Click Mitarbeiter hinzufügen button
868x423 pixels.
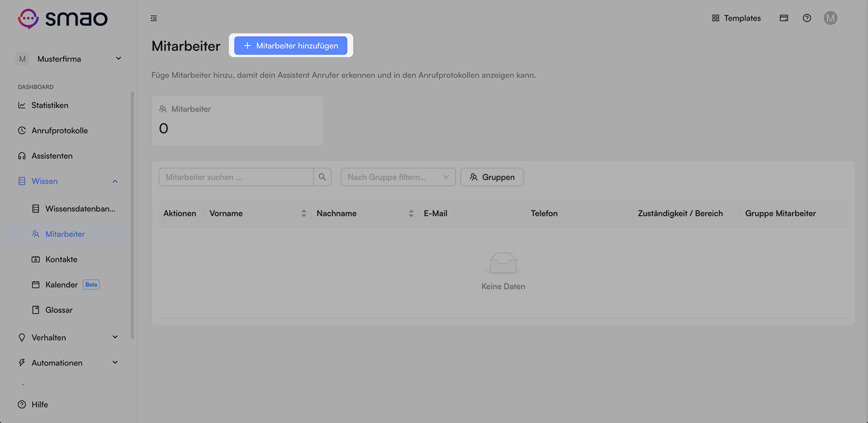coord(290,45)
